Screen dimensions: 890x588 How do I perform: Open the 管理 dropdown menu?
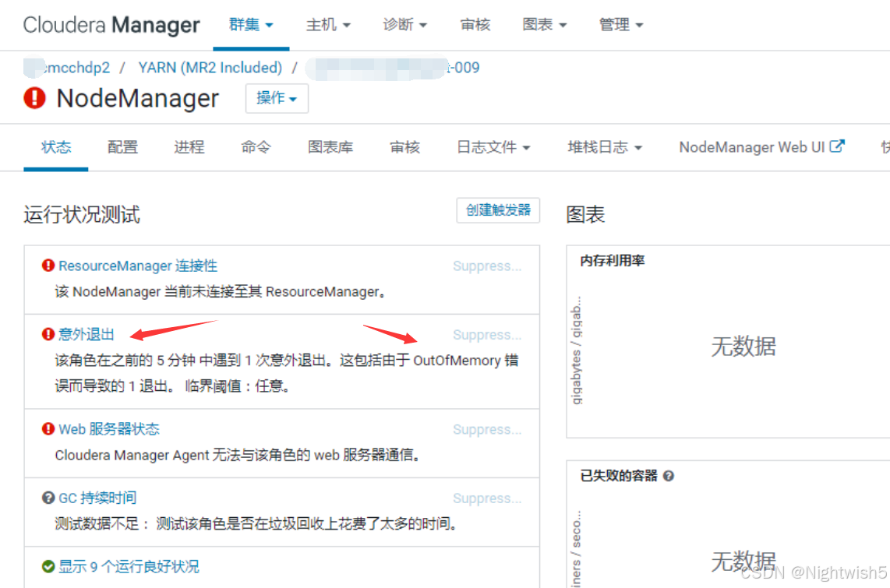pos(621,24)
